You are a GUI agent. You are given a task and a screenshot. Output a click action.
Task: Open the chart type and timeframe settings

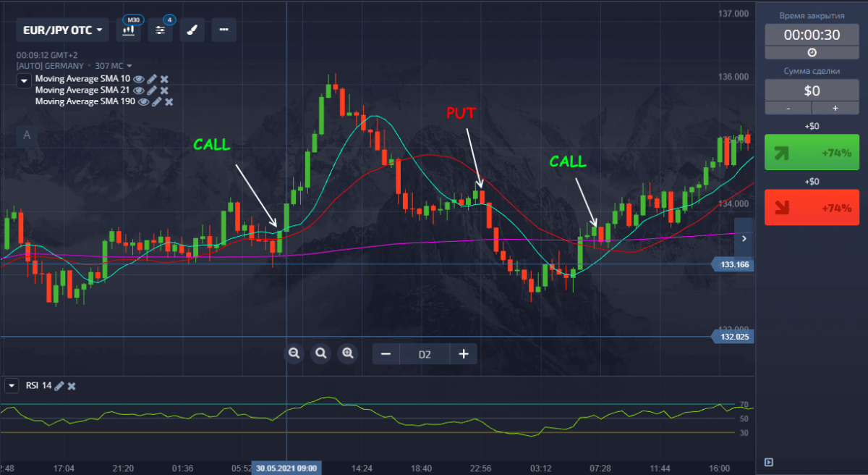(129, 30)
